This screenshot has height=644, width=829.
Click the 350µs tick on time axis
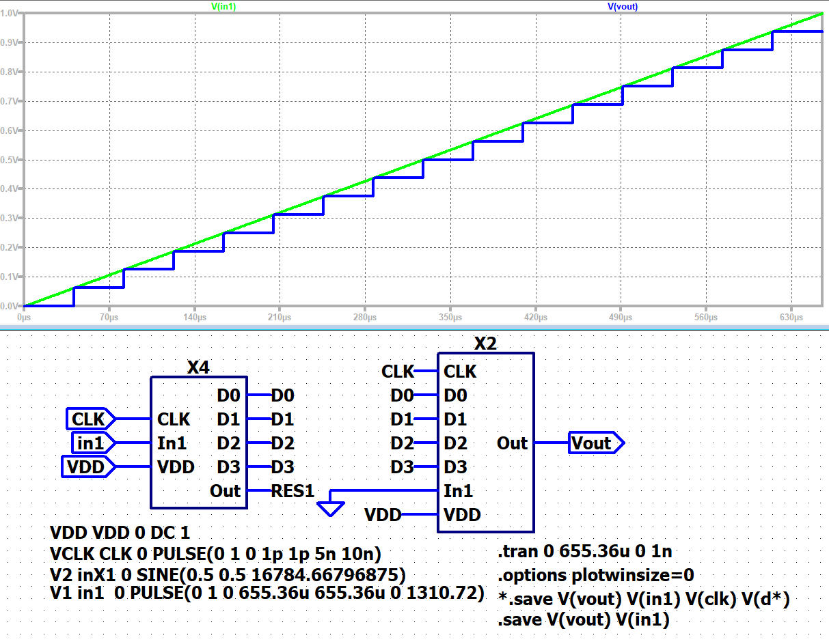tap(450, 318)
